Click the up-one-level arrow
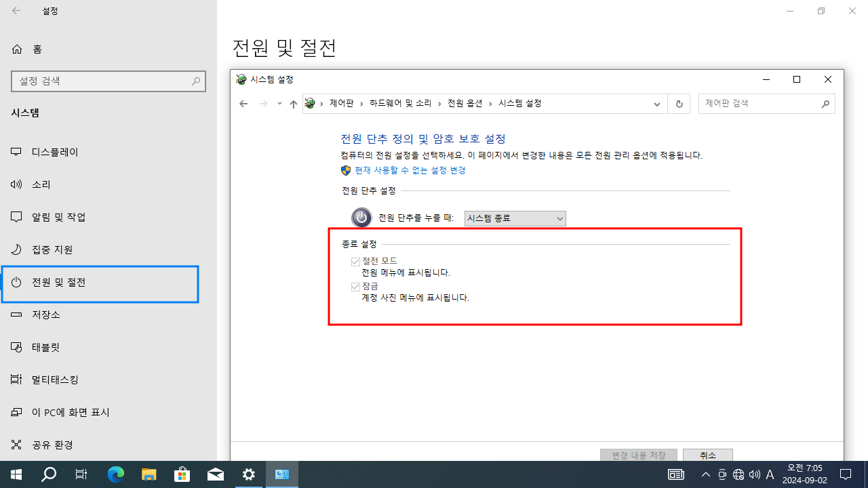The height and width of the screenshot is (488, 868). tap(293, 104)
